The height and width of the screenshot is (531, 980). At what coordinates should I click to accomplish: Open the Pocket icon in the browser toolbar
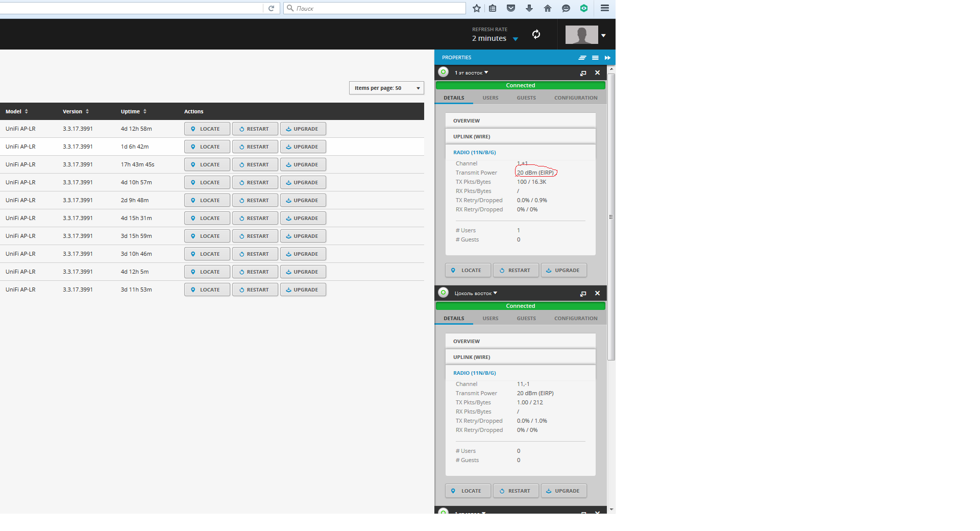[511, 8]
